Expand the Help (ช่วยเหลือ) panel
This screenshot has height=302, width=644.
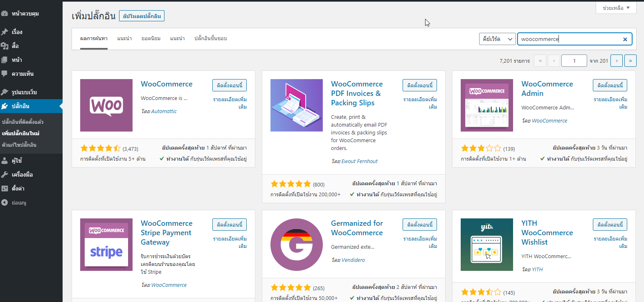pyautogui.click(x=616, y=8)
